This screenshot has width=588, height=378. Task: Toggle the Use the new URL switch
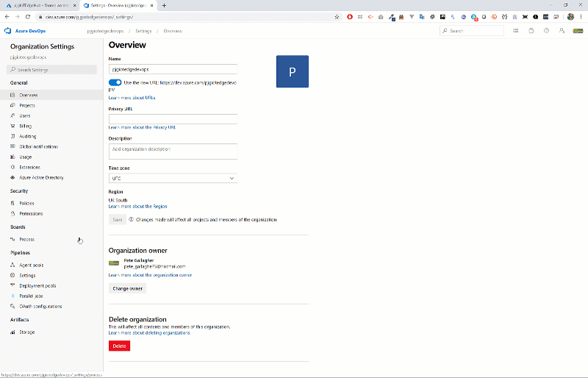pos(115,82)
